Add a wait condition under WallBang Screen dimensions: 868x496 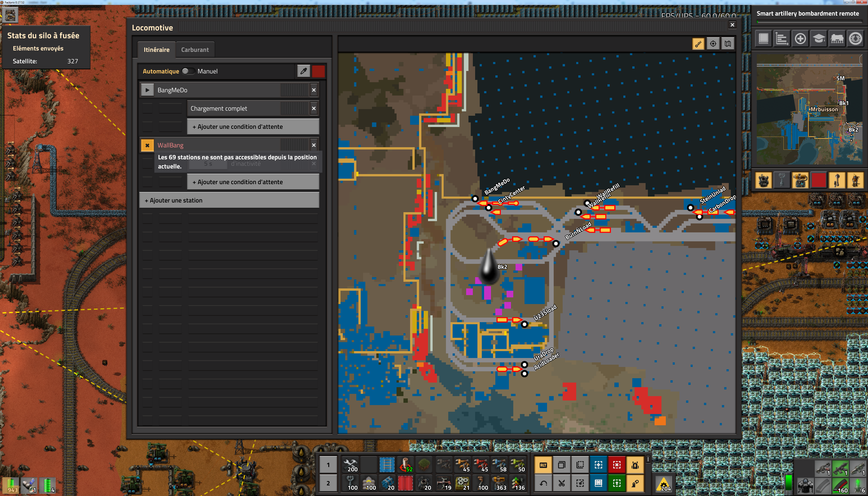coord(253,182)
